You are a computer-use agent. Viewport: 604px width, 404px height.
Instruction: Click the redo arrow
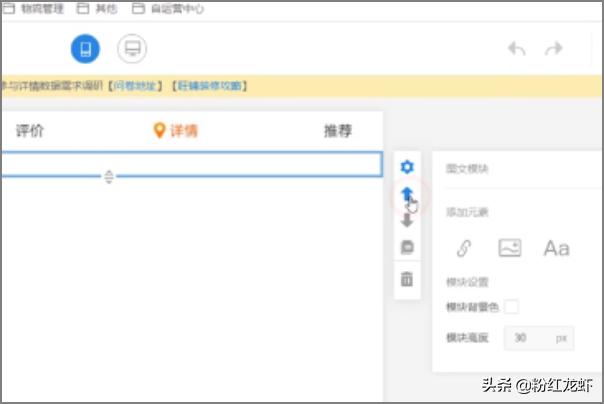pos(553,49)
